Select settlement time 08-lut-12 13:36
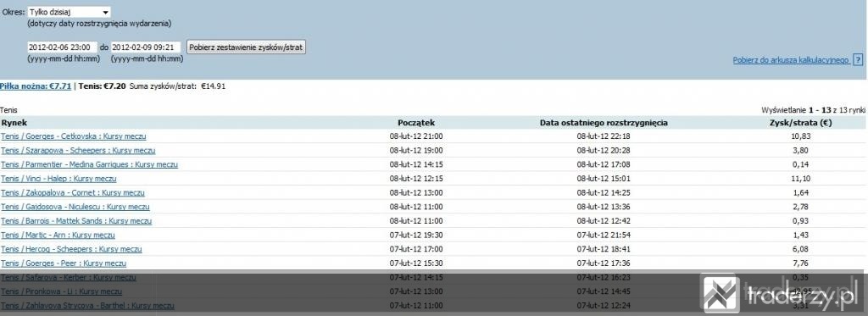This screenshot has width=868, height=316. coord(604,207)
